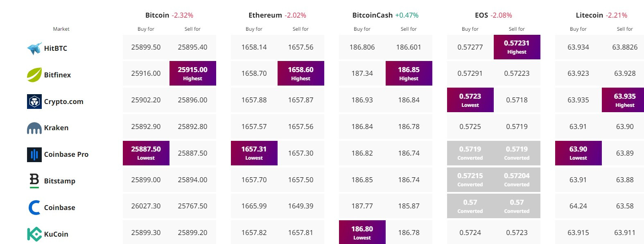Open the Ethereum column header

(x=265, y=15)
